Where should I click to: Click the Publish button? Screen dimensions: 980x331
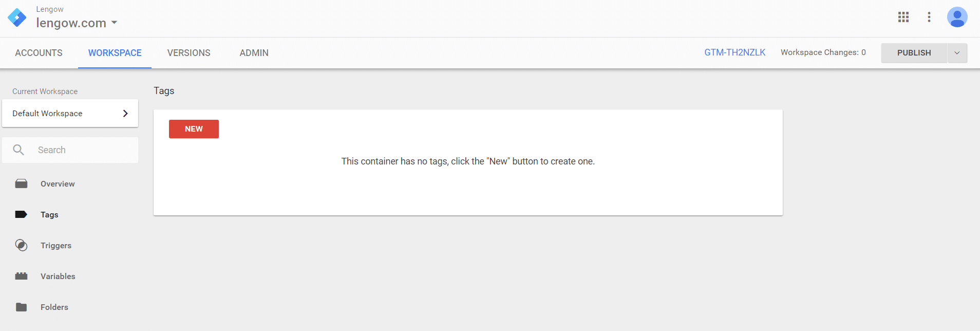click(x=914, y=53)
